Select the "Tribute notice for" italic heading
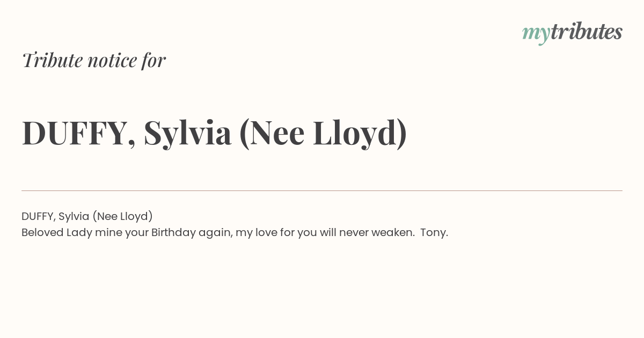644x338 pixels. (x=93, y=60)
